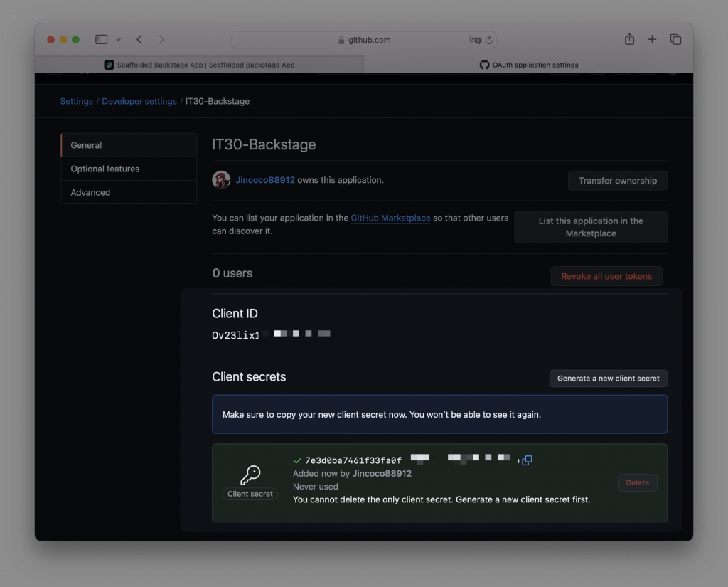The width and height of the screenshot is (728, 587).
Task: Go back with the browser back arrow
Action: [x=139, y=40]
